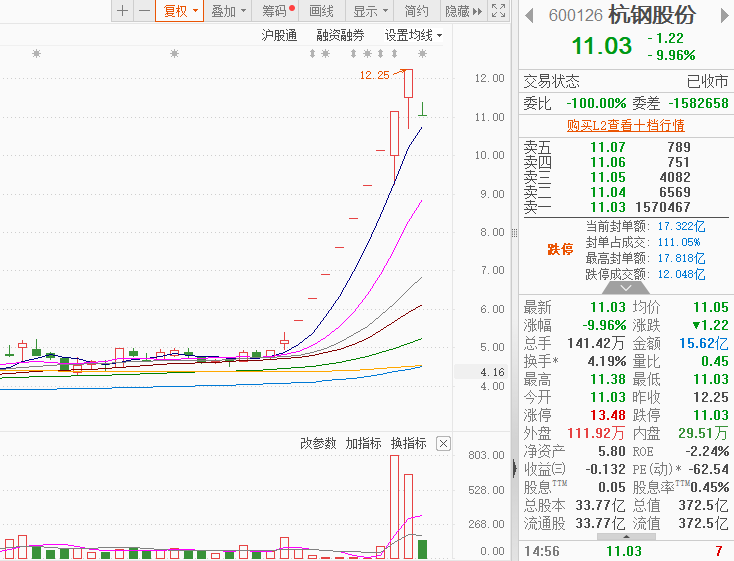The width and height of the screenshot is (734, 561).
Task: Select the 画线 drawing tool
Action: pos(322,11)
